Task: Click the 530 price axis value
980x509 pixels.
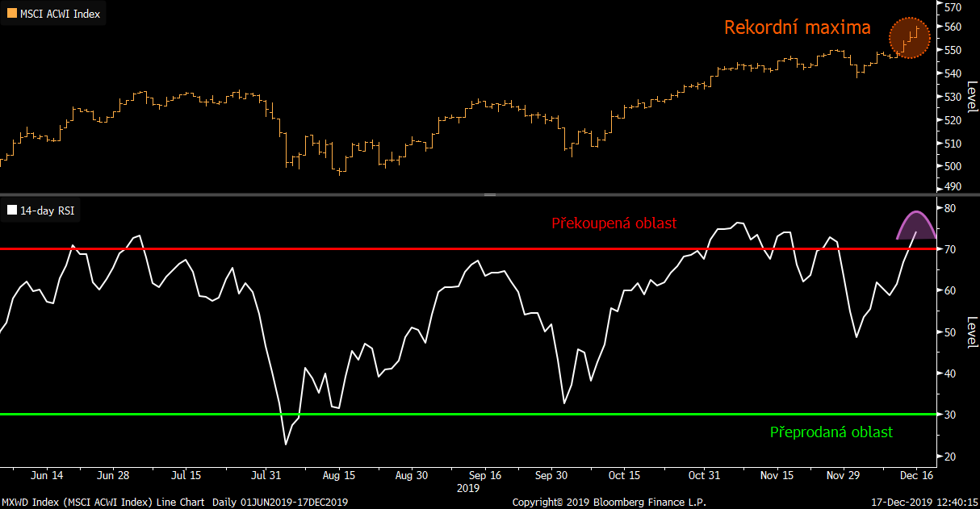Action: click(951, 97)
